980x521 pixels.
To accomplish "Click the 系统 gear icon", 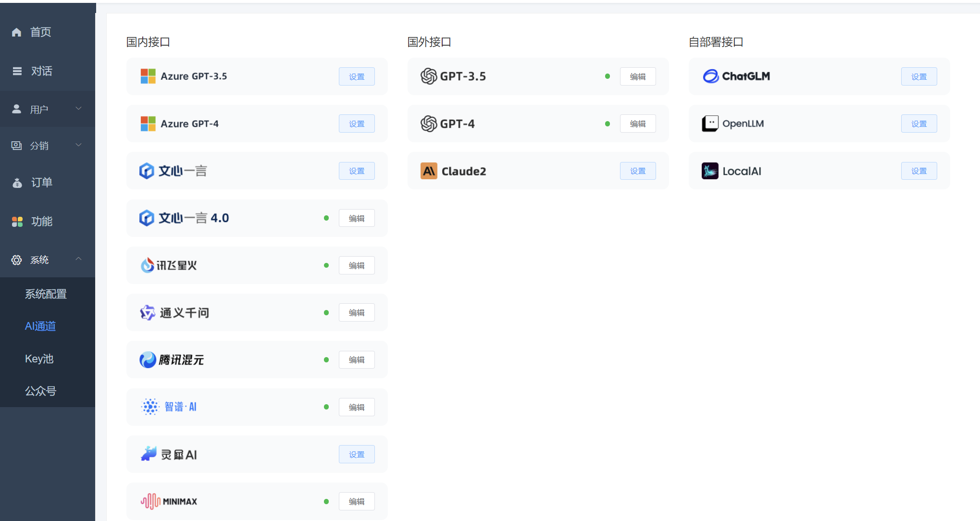I will click(17, 260).
